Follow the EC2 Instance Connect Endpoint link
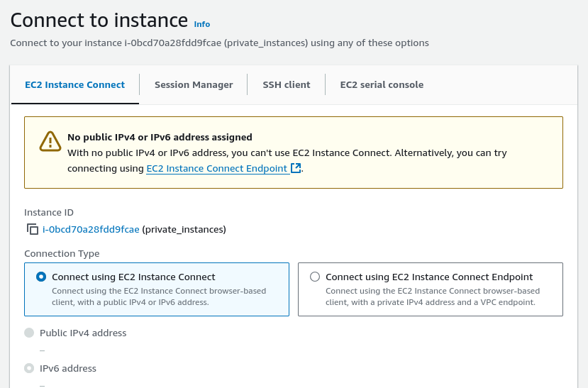 (217, 168)
